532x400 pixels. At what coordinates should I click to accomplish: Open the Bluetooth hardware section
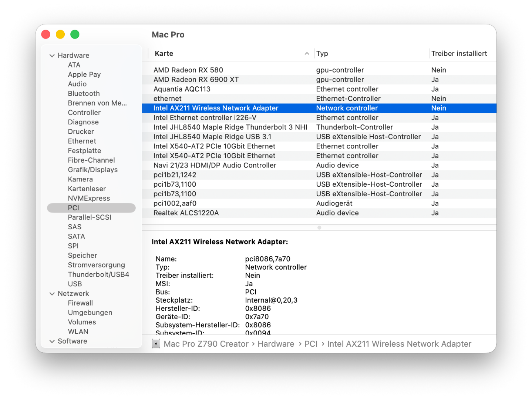click(84, 94)
